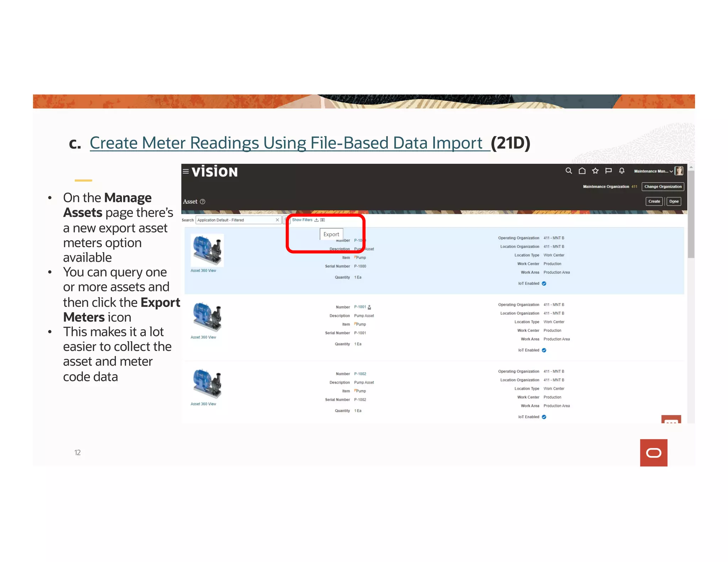Open Asset 360 View for P-1000
Image resolution: width=728 pixels, height=562 pixels.
tap(203, 271)
